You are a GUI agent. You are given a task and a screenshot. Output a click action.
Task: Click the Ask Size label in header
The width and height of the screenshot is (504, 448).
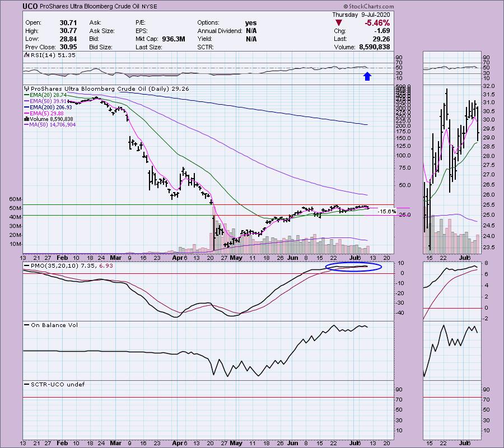[x=102, y=31]
